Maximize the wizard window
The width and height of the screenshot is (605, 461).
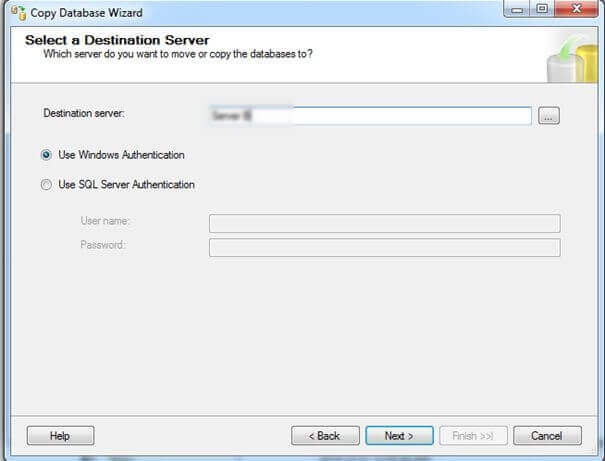543,11
